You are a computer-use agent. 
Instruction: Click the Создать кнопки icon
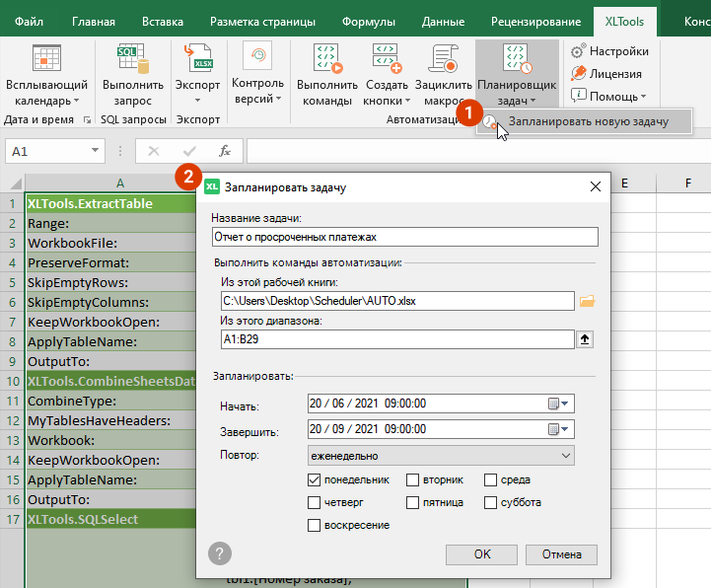point(386,59)
